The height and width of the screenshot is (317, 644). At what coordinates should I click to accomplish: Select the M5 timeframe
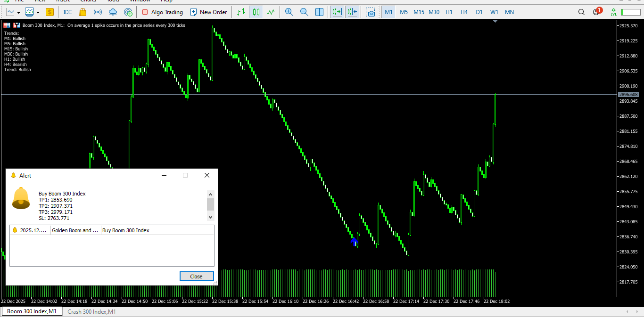(404, 12)
